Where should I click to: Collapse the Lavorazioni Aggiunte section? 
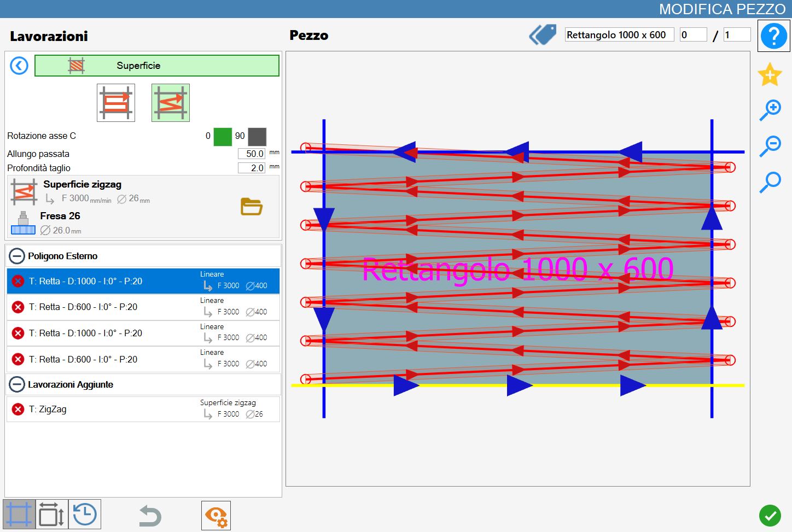[x=18, y=384]
